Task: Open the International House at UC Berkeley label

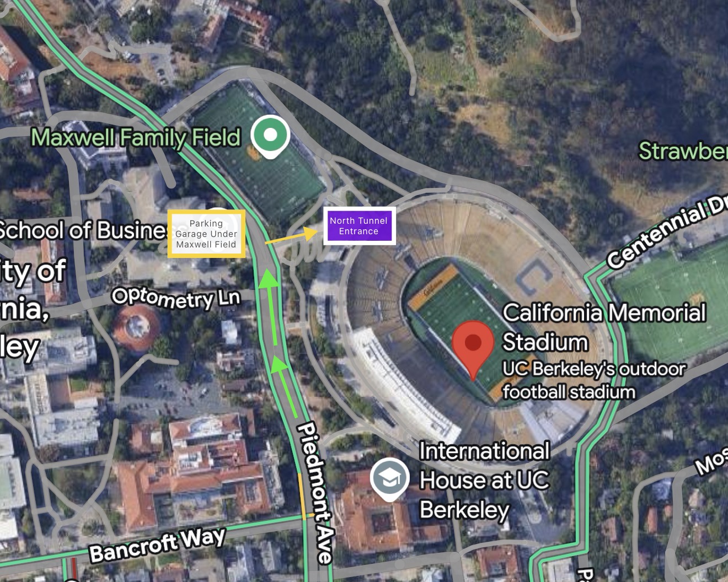Action: click(484, 480)
